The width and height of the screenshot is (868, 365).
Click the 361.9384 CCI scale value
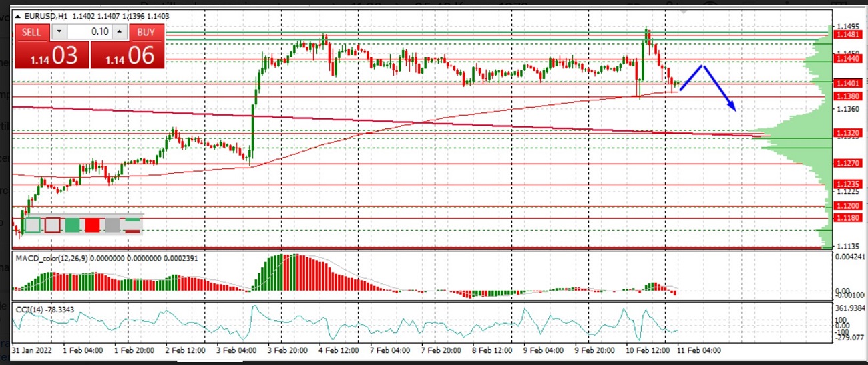click(850, 308)
